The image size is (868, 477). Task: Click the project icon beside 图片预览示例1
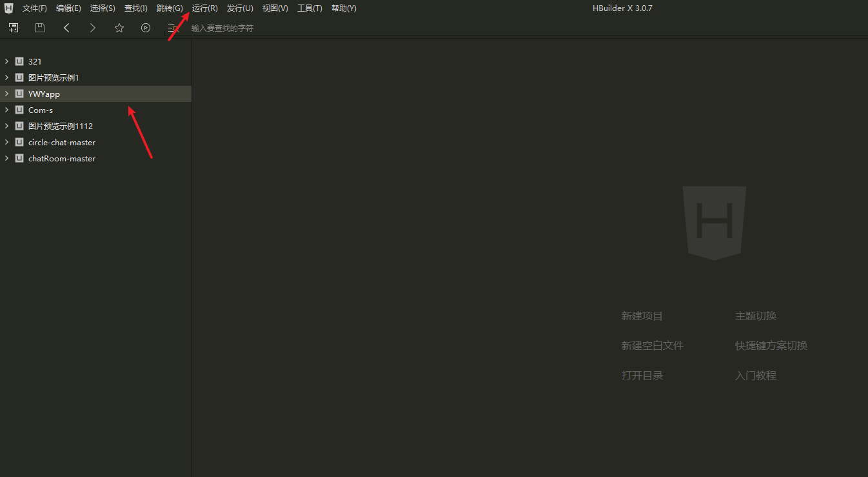click(x=19, y=77)
